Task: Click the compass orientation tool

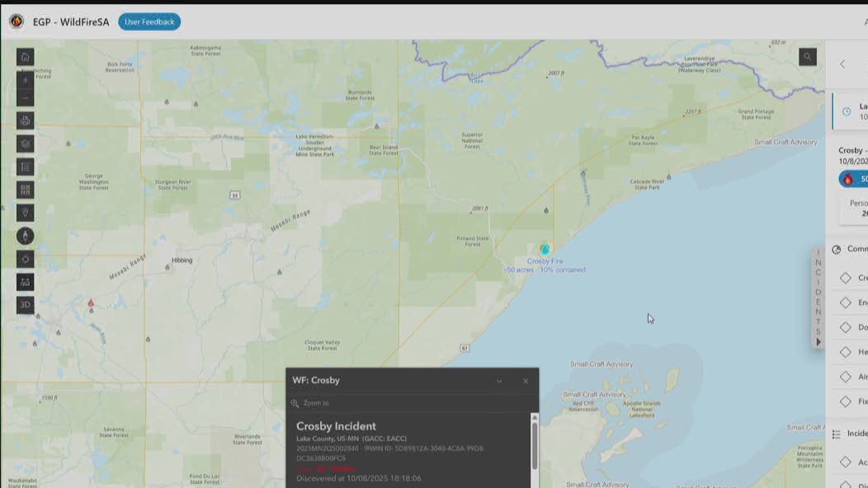Action: click(25, 237)
